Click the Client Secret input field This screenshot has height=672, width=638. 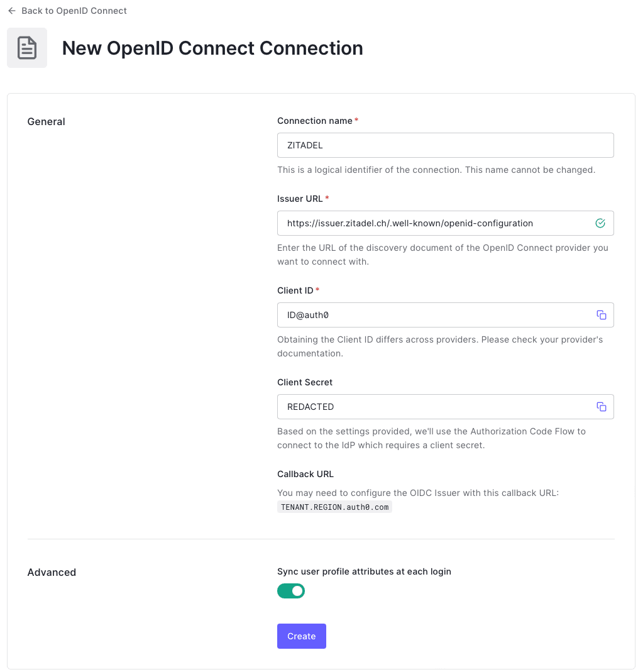click(x=434, y=407)
